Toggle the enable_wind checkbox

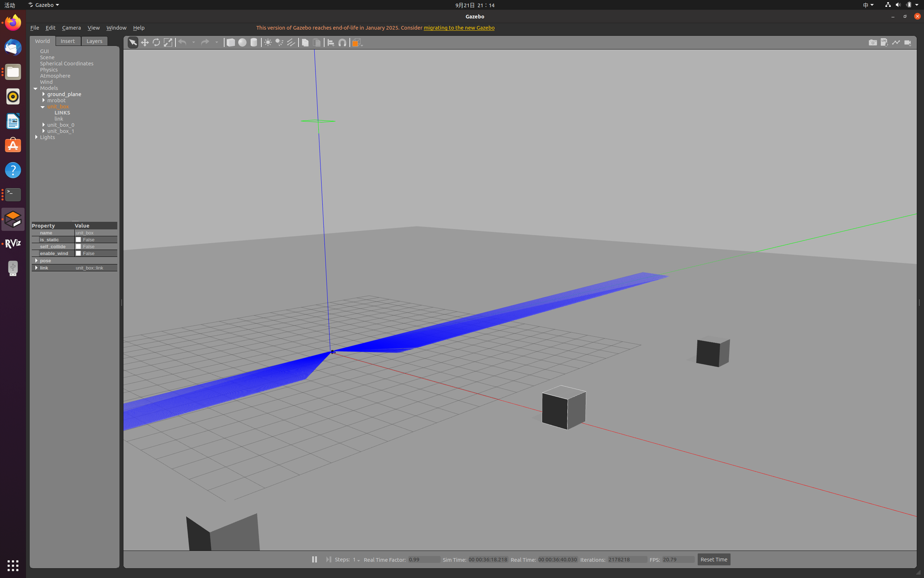pos(78,254)
